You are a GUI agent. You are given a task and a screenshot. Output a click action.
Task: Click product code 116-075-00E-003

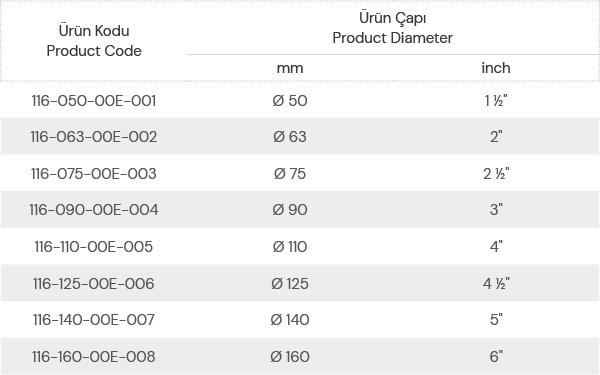pyautogui.click(x=94, y=174)
